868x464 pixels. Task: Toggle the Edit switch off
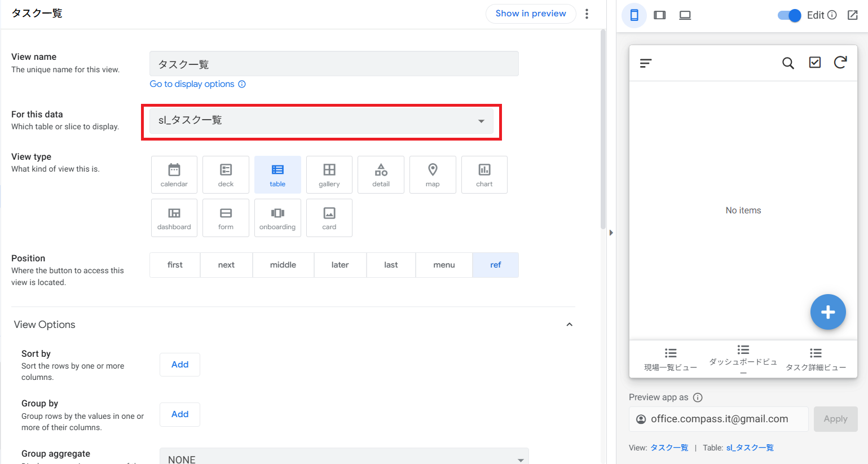click(x=789, y=15)
